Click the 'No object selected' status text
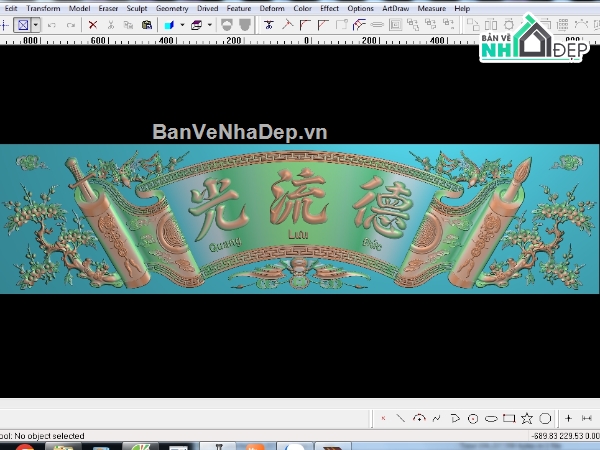Screen dimensions: 600x450 point(49,436)
